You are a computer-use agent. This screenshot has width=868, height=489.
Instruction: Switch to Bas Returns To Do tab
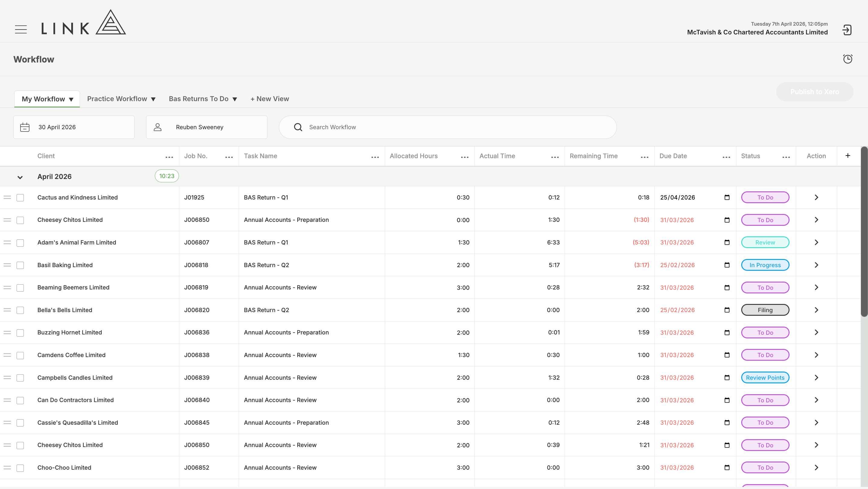point(203,99)
